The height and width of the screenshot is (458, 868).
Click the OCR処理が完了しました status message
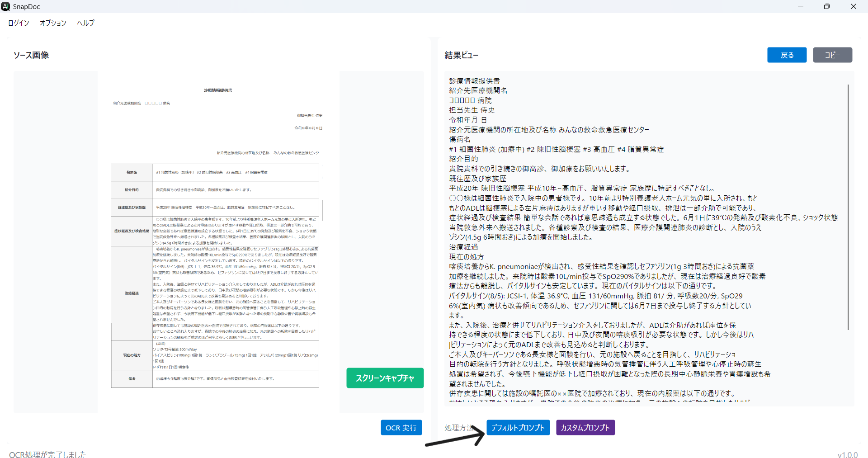pyautogui.click(x=47, y=454)
